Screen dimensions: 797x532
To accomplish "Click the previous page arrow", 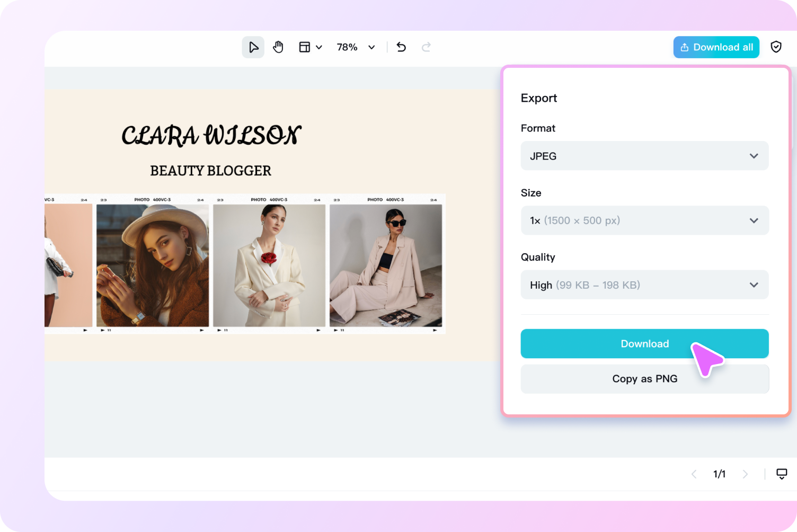I will [694, 474].
